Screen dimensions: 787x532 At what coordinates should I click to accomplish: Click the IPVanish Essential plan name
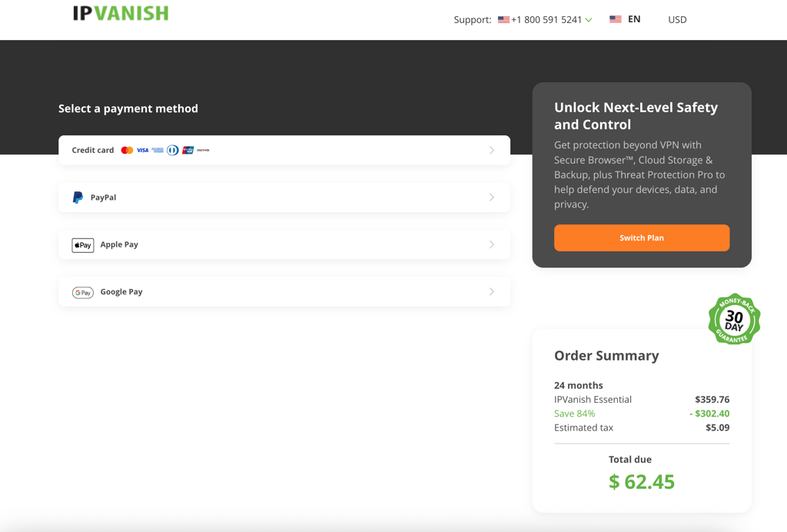593,400
